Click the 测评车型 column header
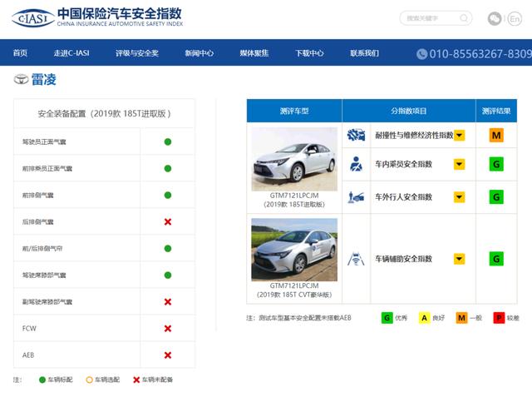This screenshot has height=397, width=532. coord(294,111)
